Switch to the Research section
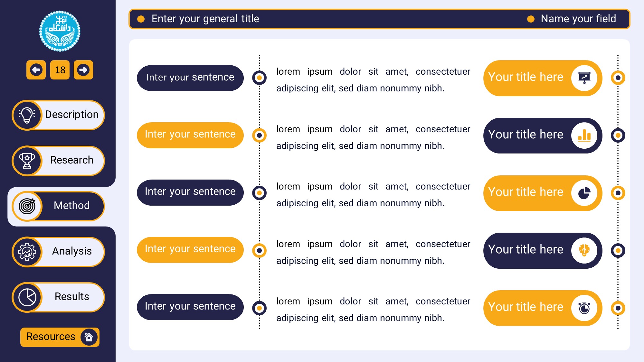 [71, 160]
